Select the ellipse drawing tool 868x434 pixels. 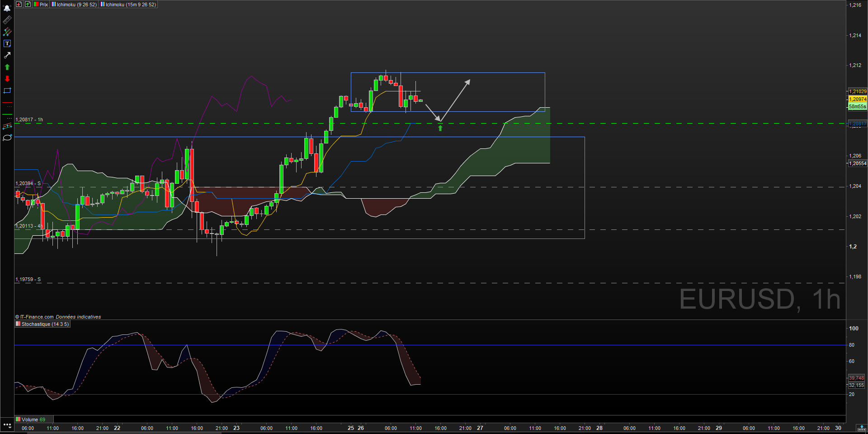click(7, 138)
